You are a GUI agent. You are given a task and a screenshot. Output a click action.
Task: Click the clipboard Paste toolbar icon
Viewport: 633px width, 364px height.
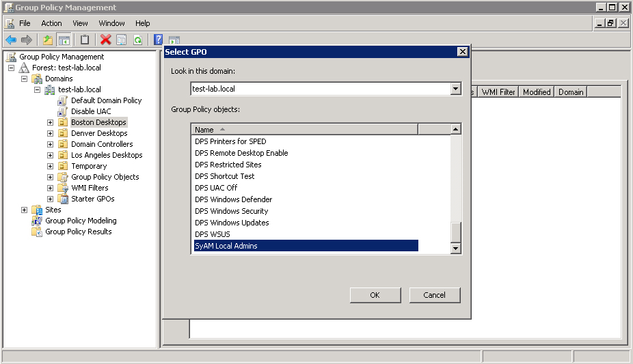point(85,40)
